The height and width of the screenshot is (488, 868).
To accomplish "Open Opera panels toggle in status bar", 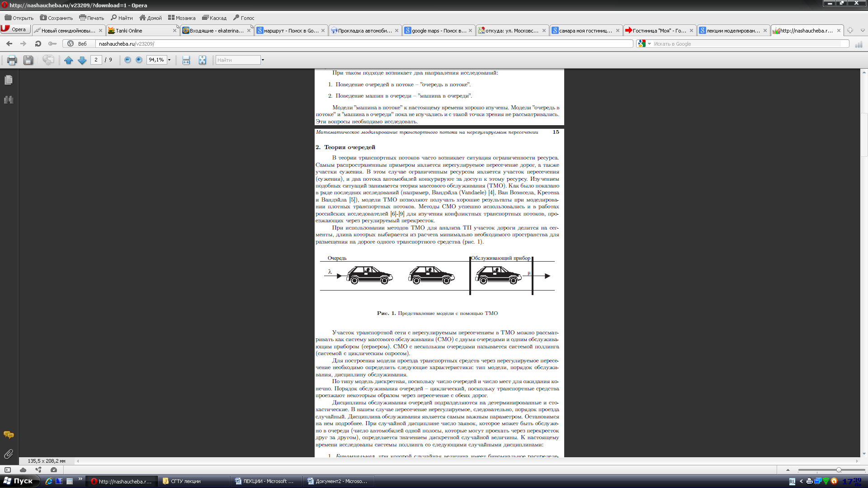I will pos(8,470).
